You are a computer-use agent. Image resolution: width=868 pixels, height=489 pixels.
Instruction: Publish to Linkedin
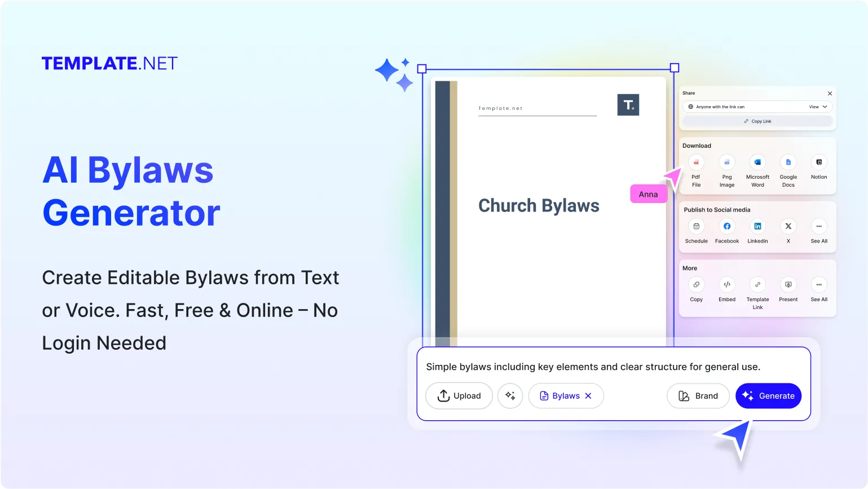pyautogui.click(x=757, y=226)
